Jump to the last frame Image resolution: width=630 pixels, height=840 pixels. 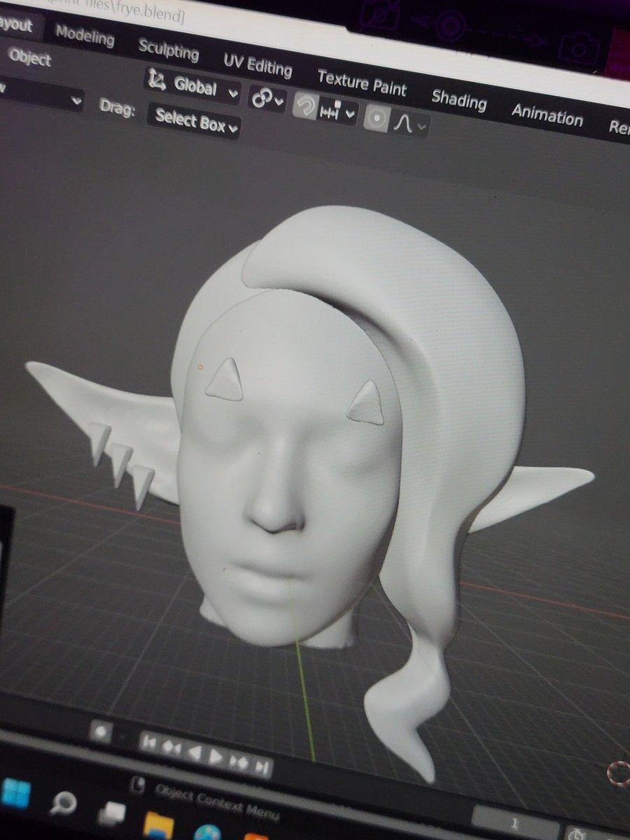click(262, 768)
